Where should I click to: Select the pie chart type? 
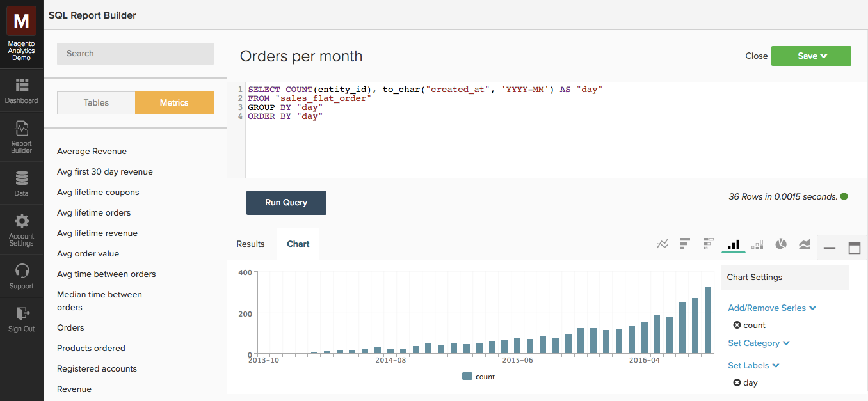tap(780, 244)
